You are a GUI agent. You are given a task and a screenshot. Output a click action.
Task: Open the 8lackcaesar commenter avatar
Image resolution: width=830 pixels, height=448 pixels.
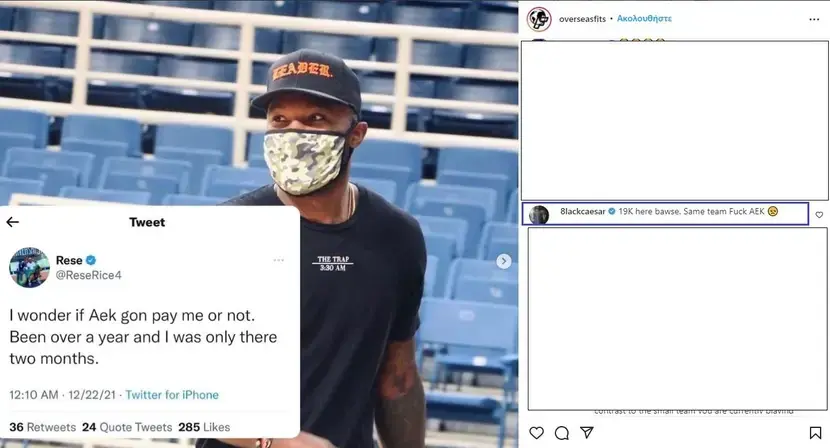[539, 214]
